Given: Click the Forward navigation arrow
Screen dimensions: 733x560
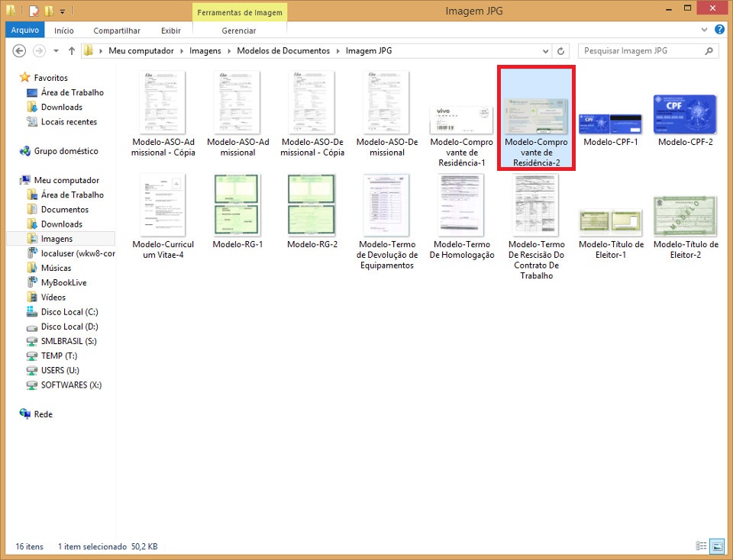Looking at the screenshot, I should (39, 51).
